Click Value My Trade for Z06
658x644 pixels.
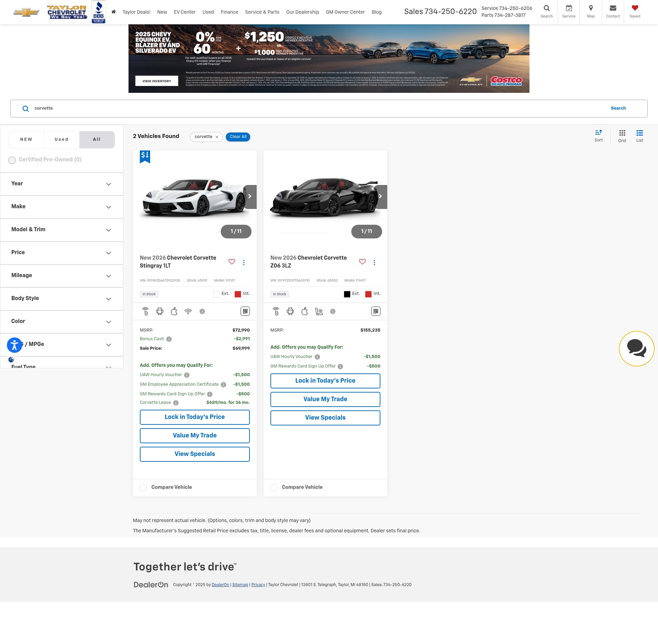pyautogui.click(x=325, y=399)
